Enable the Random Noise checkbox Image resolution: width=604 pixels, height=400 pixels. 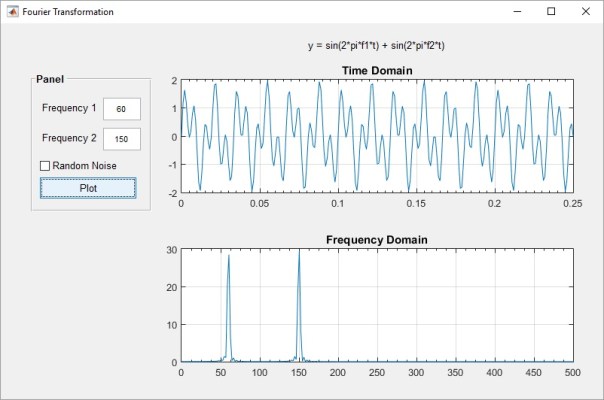pyautogui.click(x=45, y=166)
